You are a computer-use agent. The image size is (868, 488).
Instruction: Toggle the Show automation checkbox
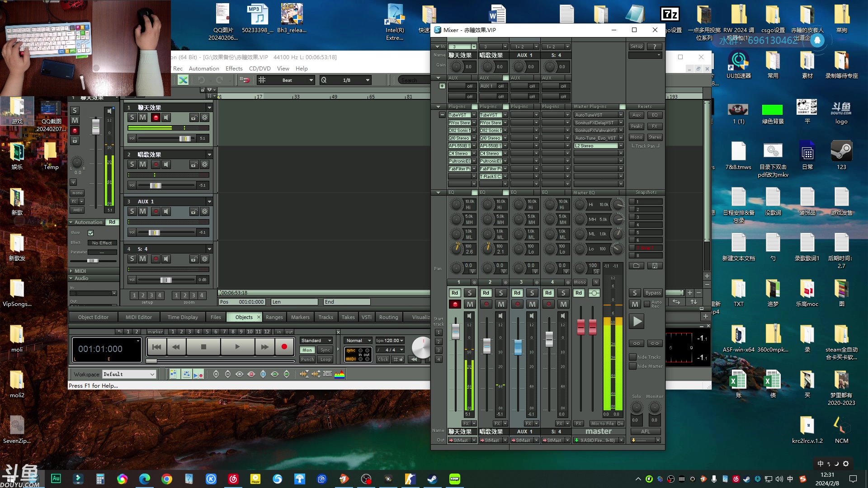(91, 233)
